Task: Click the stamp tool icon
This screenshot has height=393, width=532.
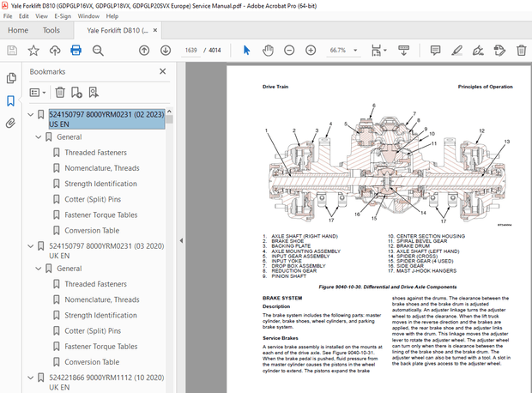Action: 499,51
